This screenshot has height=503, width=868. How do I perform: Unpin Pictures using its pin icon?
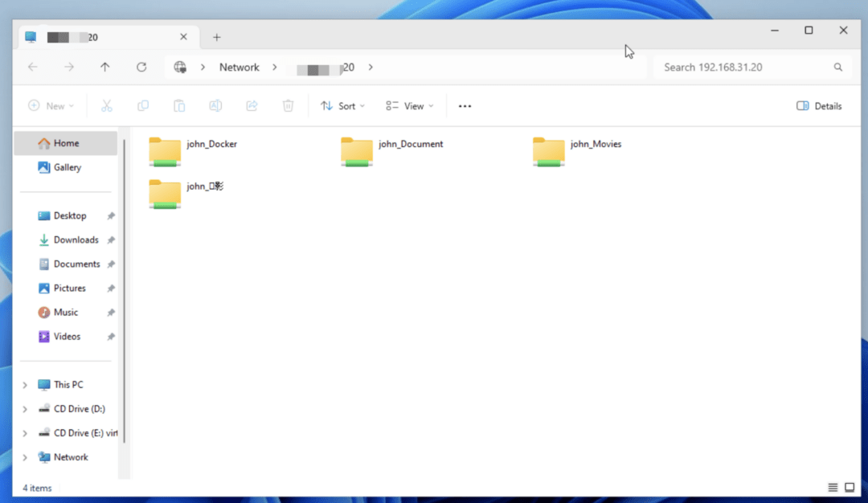(x=111, y=288)
